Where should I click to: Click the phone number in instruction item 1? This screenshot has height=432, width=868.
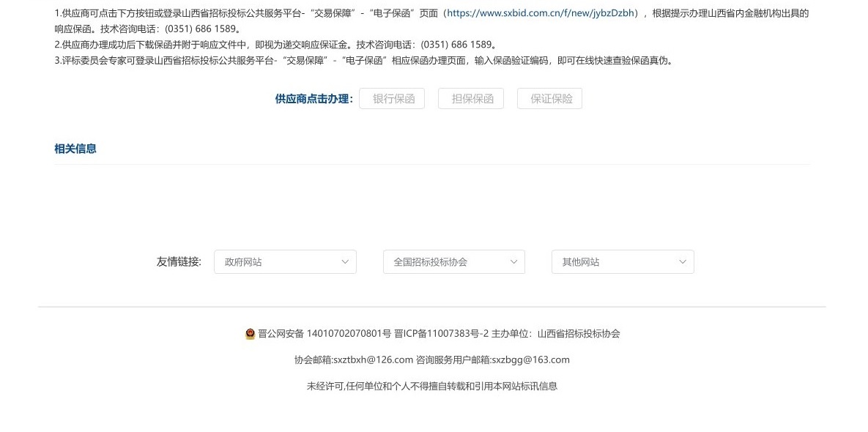[x=201, y=29]
